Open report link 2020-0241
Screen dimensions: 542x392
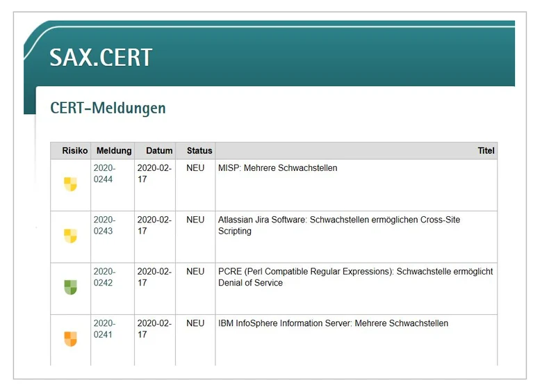pyautogui.click(x=104, y=329)
